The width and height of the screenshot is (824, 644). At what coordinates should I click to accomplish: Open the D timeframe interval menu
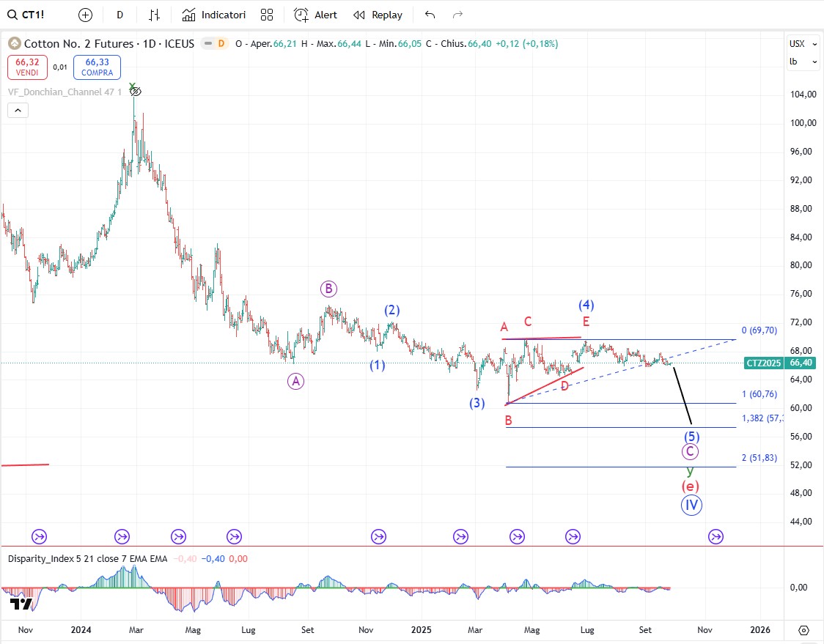pos(120,15)
